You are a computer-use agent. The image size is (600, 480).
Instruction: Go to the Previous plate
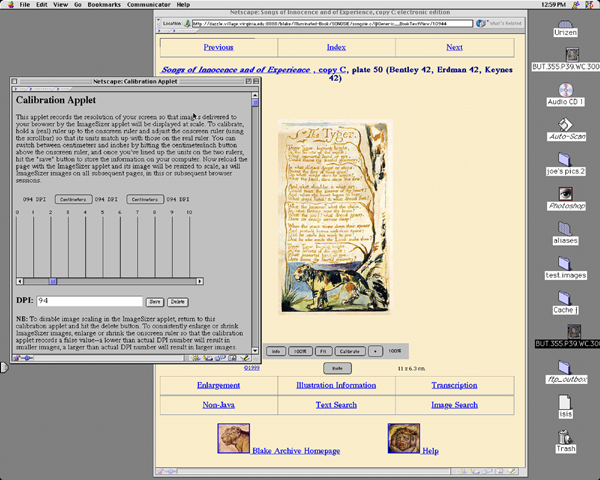click(218, 47)
